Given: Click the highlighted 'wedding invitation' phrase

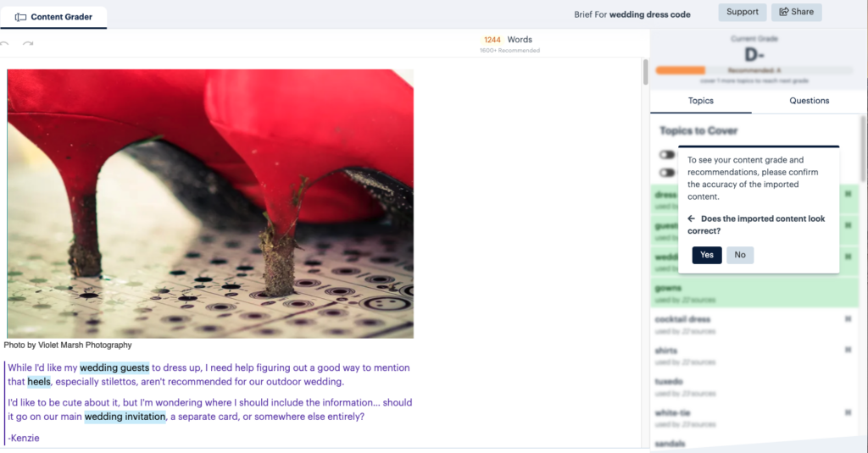Looking at the screenshot, I should pyautogui.click(x=125, y=417).
